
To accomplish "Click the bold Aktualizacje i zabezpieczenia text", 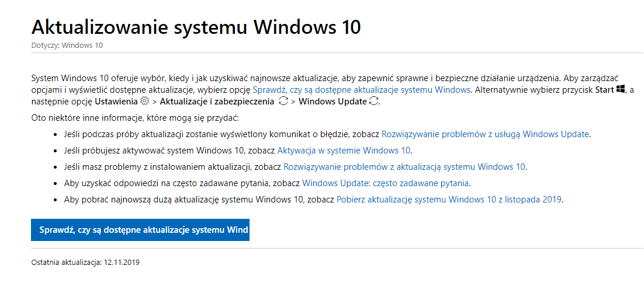I will click(x=216, y=102).
